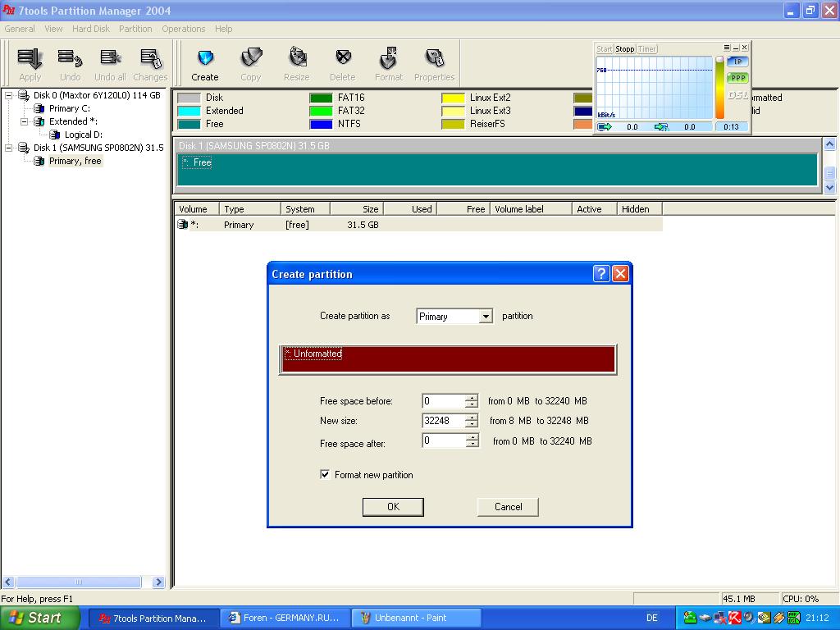The image size is (840, 630).
Task: Click the Changes toolbar icon
Action: tap(151, 58)
